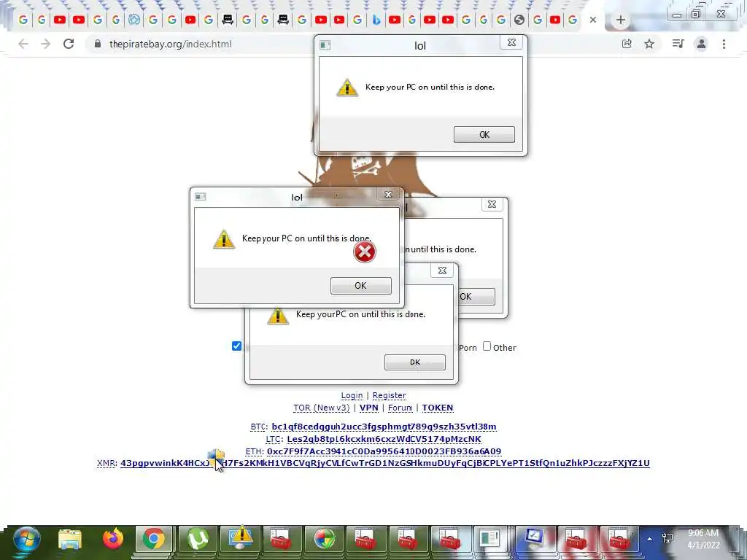Go back using Chrome's back arrow

pyautogui.click(x=23, y=44)
